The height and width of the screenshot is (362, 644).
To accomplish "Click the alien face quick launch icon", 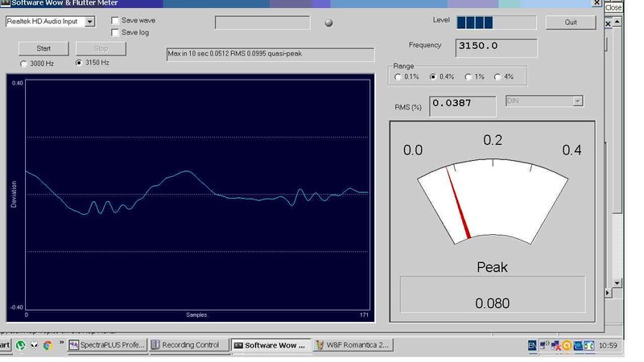I will (x=34, y=345).
